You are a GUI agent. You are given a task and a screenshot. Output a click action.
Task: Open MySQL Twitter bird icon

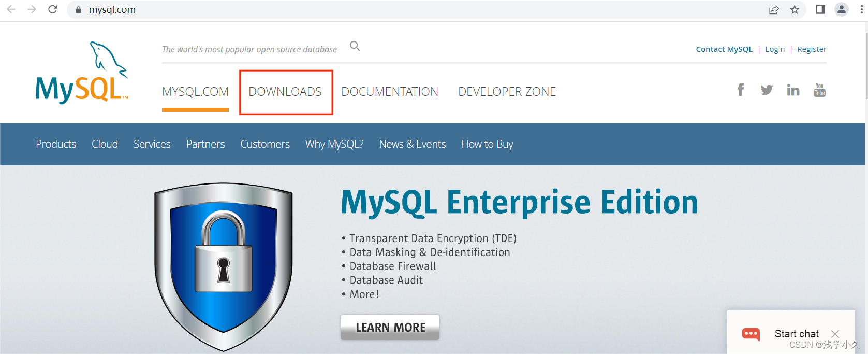point(767,90)
